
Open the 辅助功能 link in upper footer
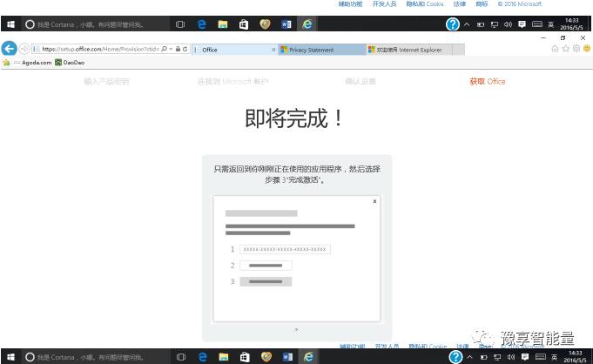coord(350,4)
